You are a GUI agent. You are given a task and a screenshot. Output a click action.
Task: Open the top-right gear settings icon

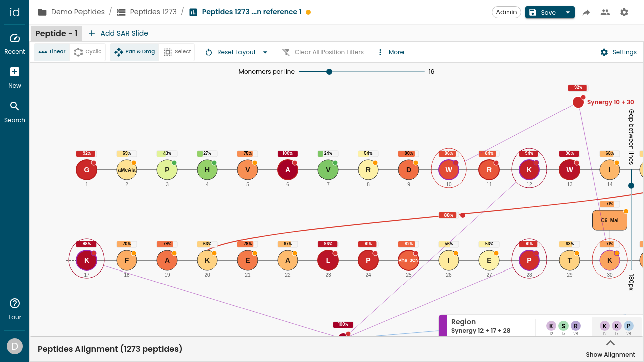pos(624,12)
